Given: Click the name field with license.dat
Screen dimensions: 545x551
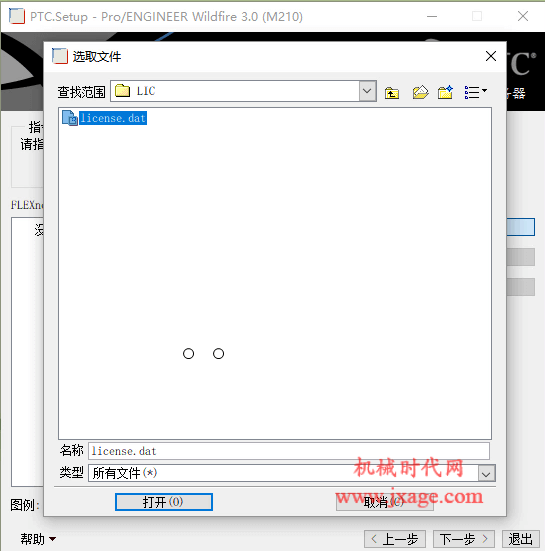Looking at the screenshot, I should coord(288,451).
